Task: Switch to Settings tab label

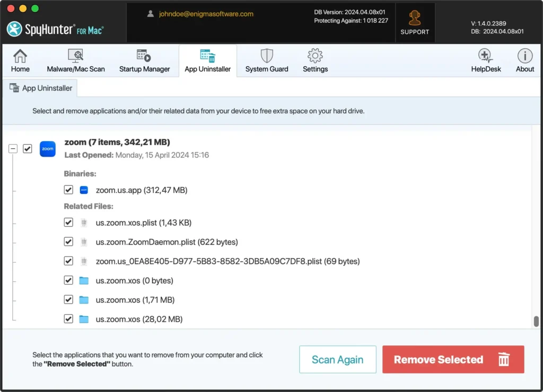Action: [315, 69]
